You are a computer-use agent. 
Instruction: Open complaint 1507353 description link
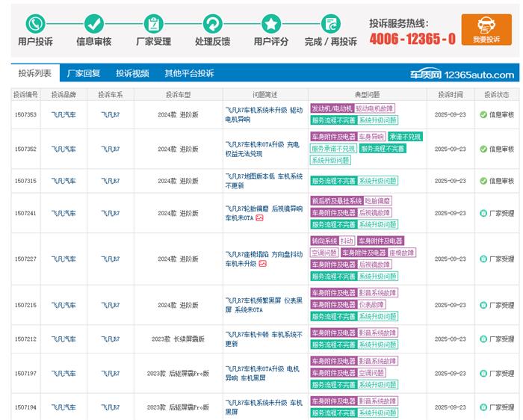264,114
